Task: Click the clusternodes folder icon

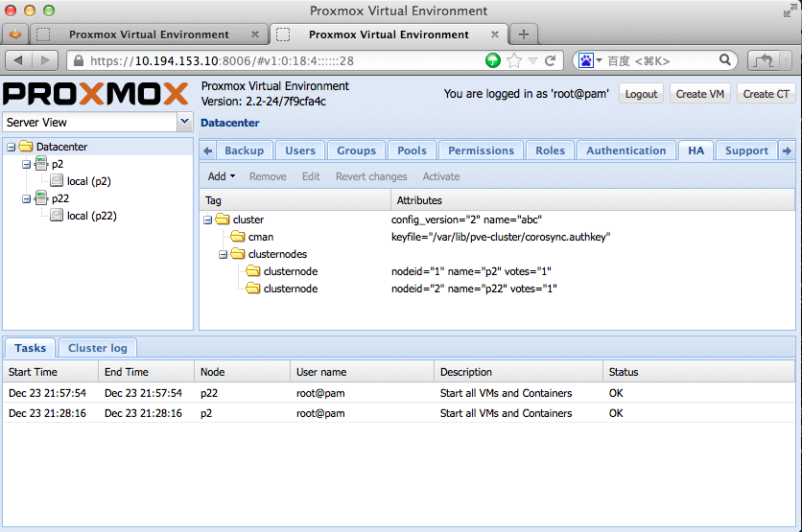Action: pyautogui.click(x=237, y=253)
